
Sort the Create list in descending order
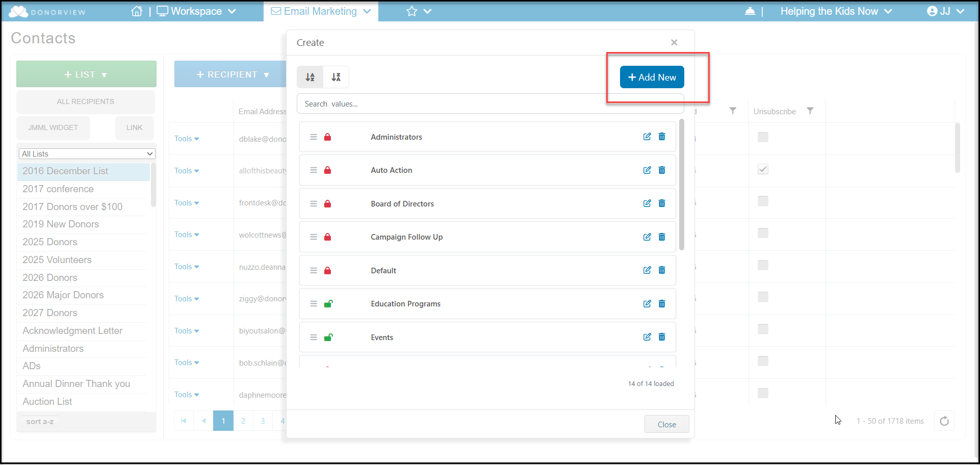[336, 77]
